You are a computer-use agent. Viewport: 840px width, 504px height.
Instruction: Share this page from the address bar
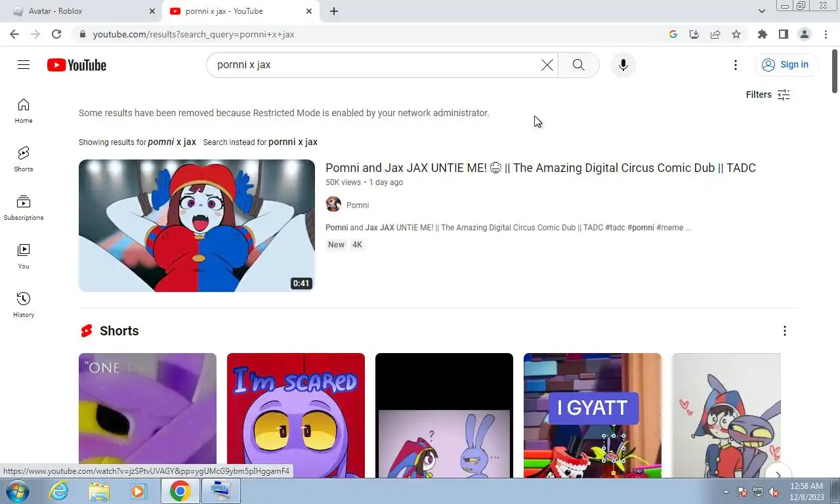(715, 34)
